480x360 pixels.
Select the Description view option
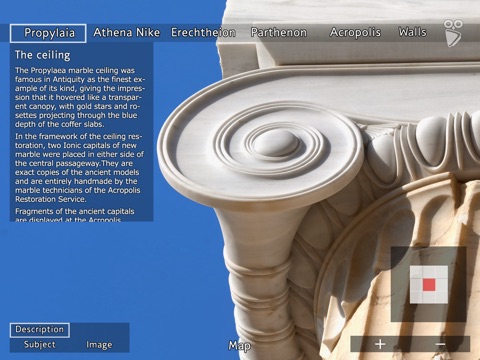coord(40,330)
